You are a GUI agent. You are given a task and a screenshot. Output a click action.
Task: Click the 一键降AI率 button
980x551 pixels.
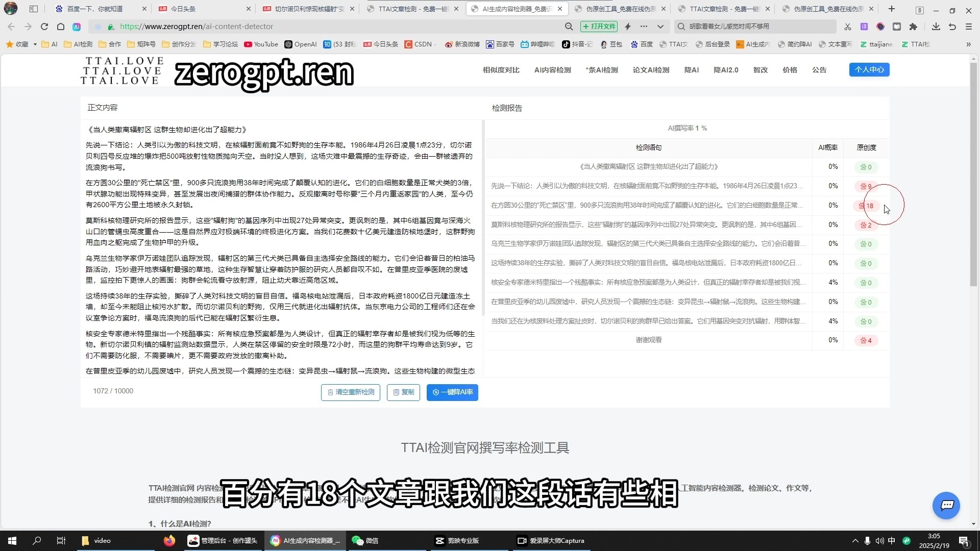point(452,392)
